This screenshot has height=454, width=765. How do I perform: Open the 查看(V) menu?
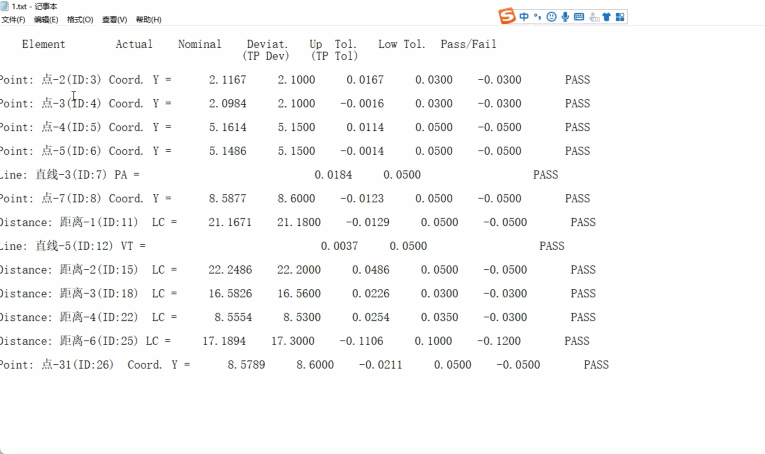(x=114, y=20)
